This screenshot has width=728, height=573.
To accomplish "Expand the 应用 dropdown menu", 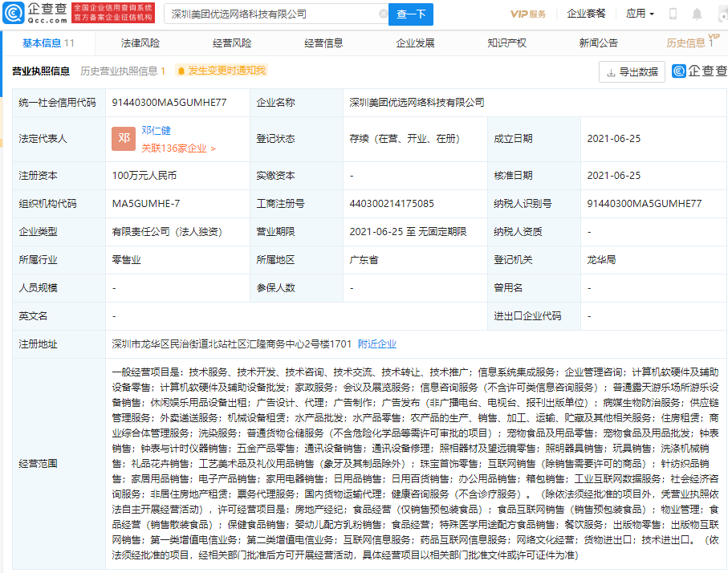I will point(640,14).
